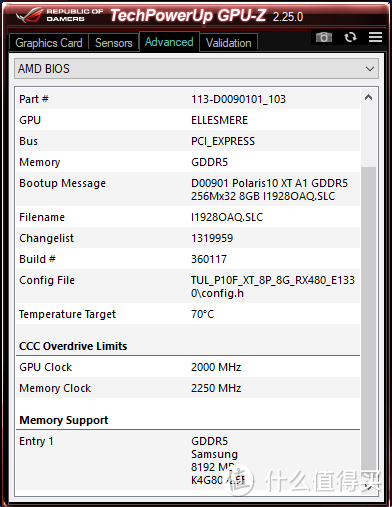Click the vertical scrollbar thumb
The height and width of the screenshot is (507, 392).
point(368,320)
